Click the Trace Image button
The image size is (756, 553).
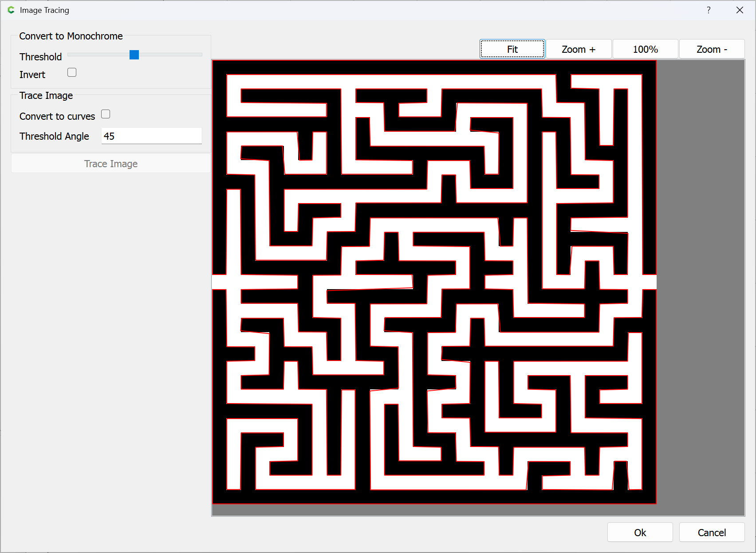tap(111, 164)
